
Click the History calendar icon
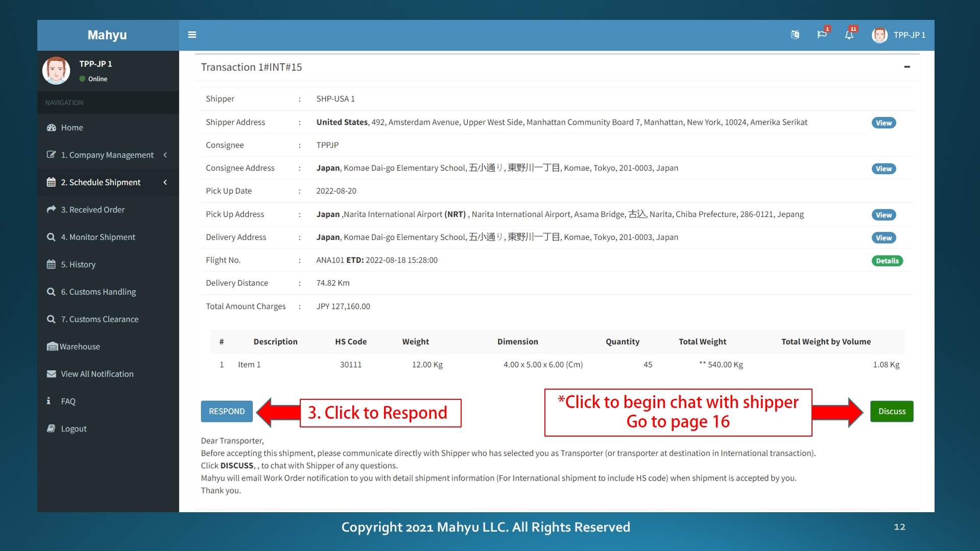pos(51,265)
